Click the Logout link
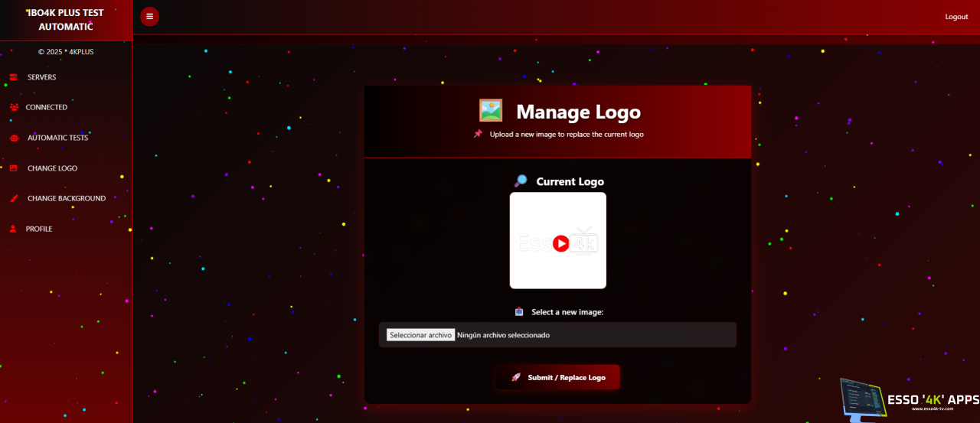 [956, 17]
